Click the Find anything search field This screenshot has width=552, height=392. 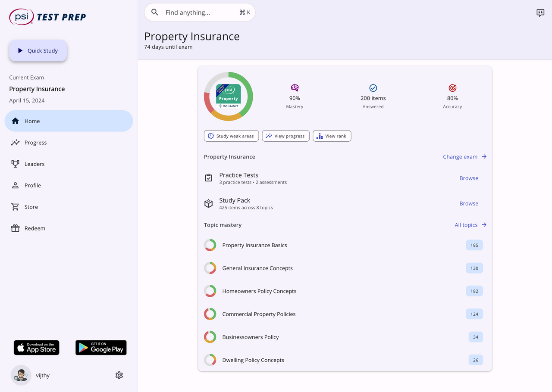[x=200, y=12]
